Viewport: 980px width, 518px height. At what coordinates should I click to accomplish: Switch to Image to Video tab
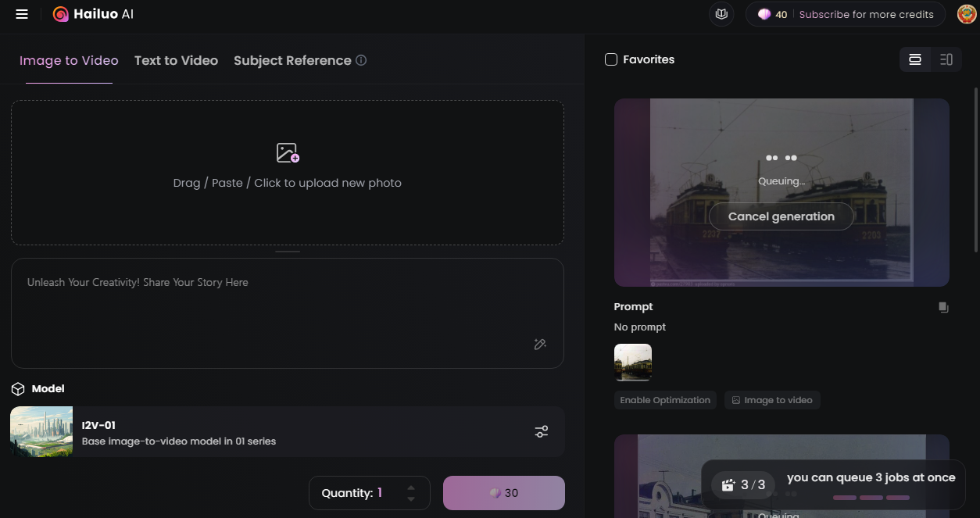pos(69,60)
